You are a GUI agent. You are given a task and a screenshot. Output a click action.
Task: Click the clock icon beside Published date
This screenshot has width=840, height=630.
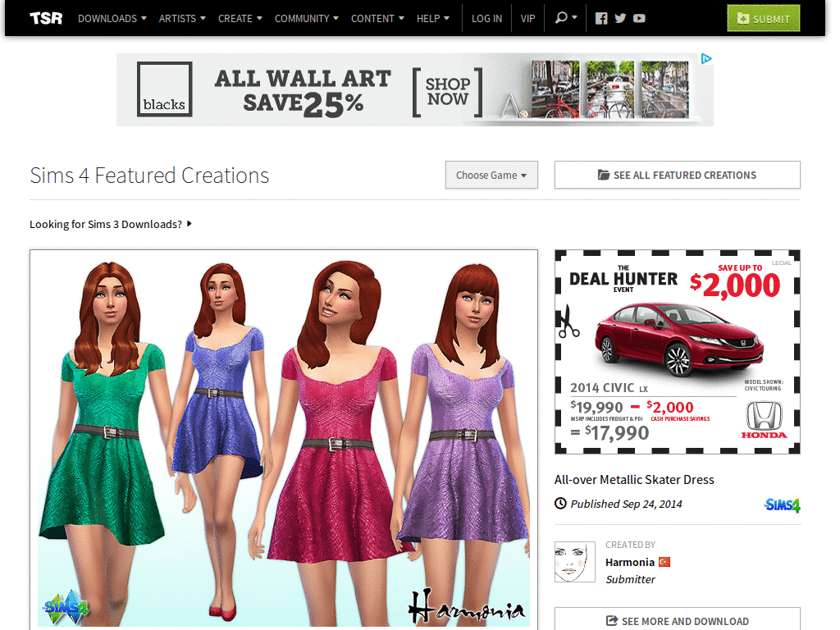[560, 504]
